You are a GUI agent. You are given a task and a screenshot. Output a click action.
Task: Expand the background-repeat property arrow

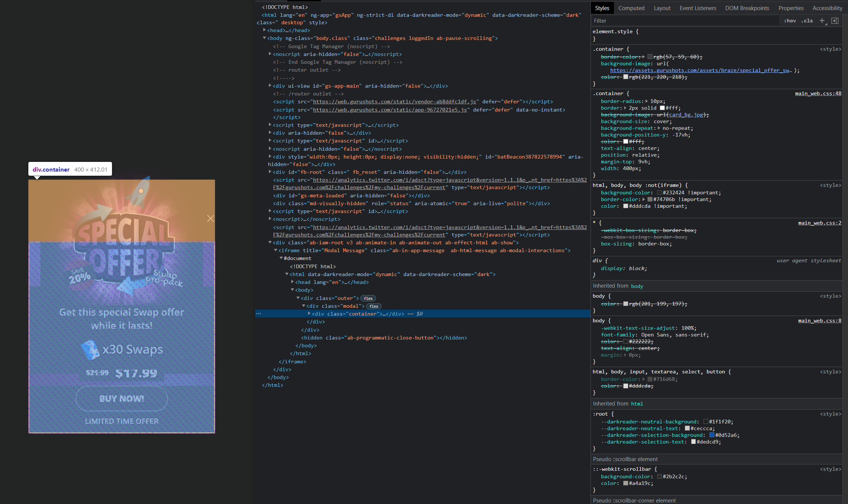coord(658,128)
